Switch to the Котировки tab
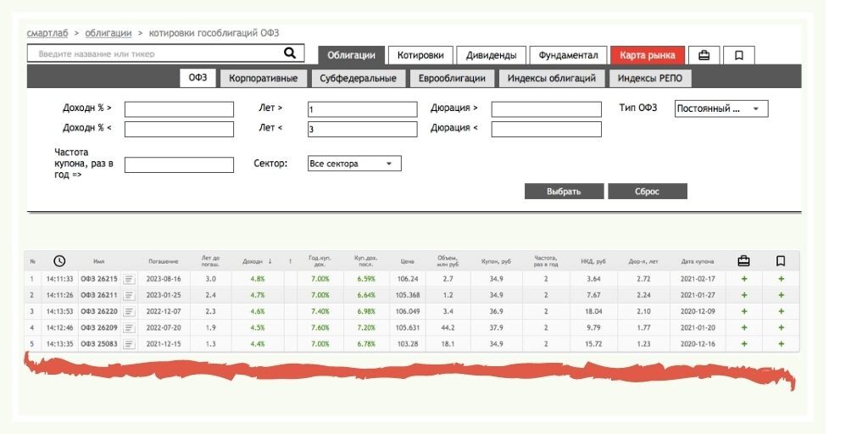868x434 pixels. tap(420, 55)
